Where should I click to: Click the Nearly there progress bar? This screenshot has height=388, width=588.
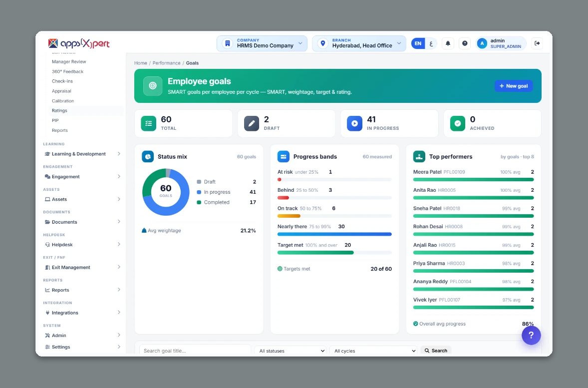[x=334, y=234]
